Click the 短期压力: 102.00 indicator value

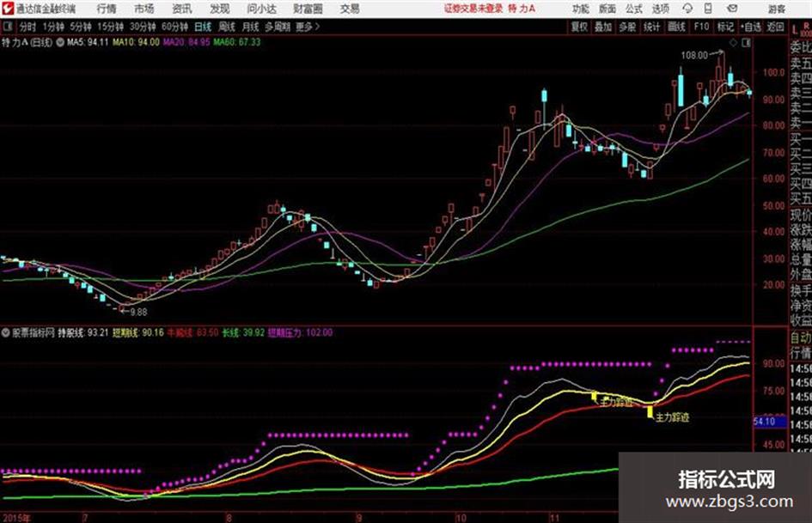click(x=301, y=333)
